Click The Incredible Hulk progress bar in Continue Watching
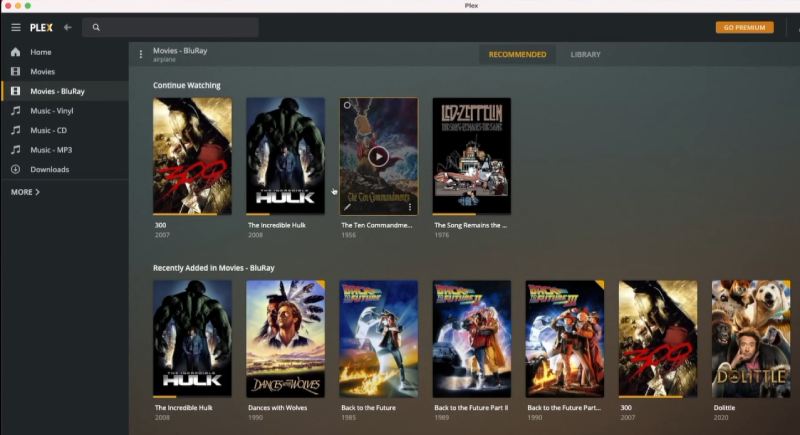This screenshot has width=800, height=435. click(x=285, y=214)
